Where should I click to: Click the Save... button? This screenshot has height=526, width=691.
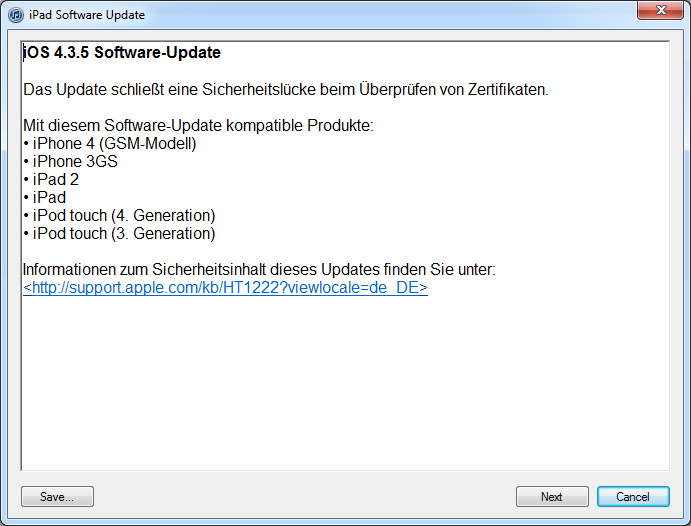point(57,496)
